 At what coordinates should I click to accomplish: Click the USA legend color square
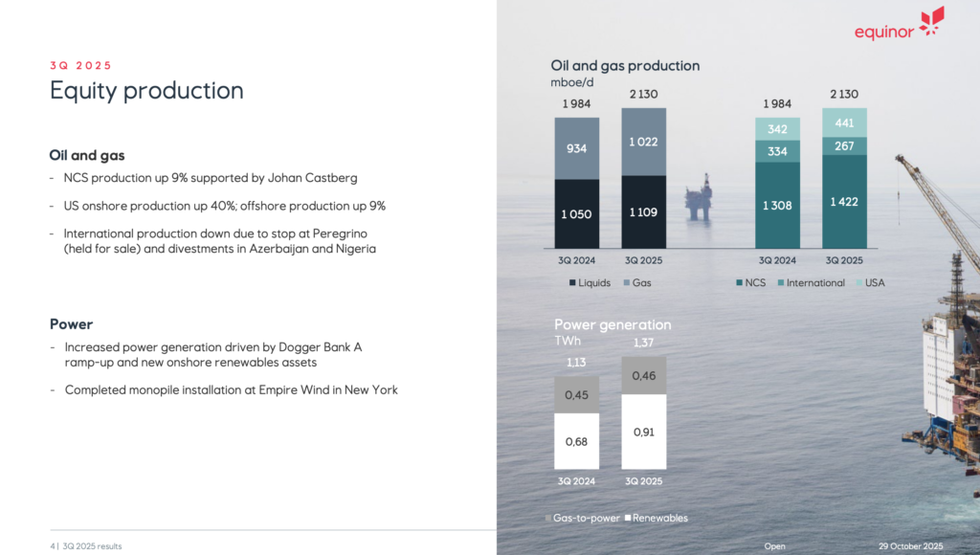pos(857,283)
